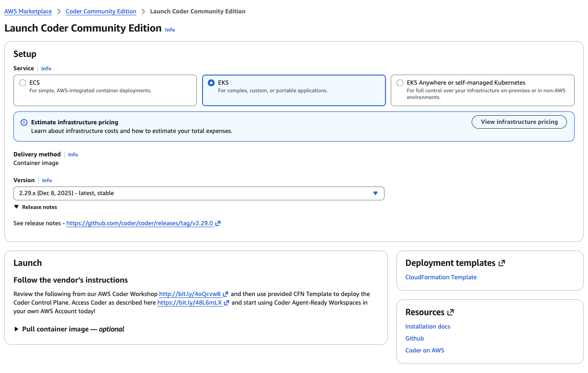
Task: Go to Coder Community Edition via breadcrumb
Action: click(101, 11)
